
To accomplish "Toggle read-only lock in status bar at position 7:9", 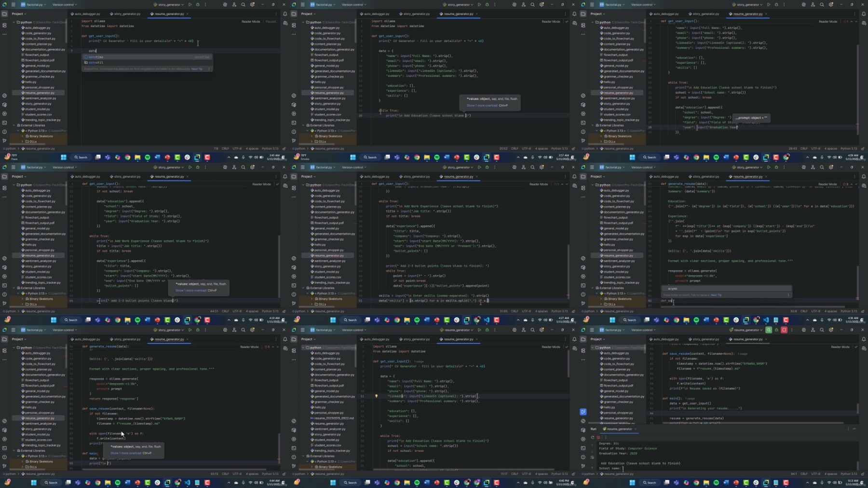I will click(283, 149).
